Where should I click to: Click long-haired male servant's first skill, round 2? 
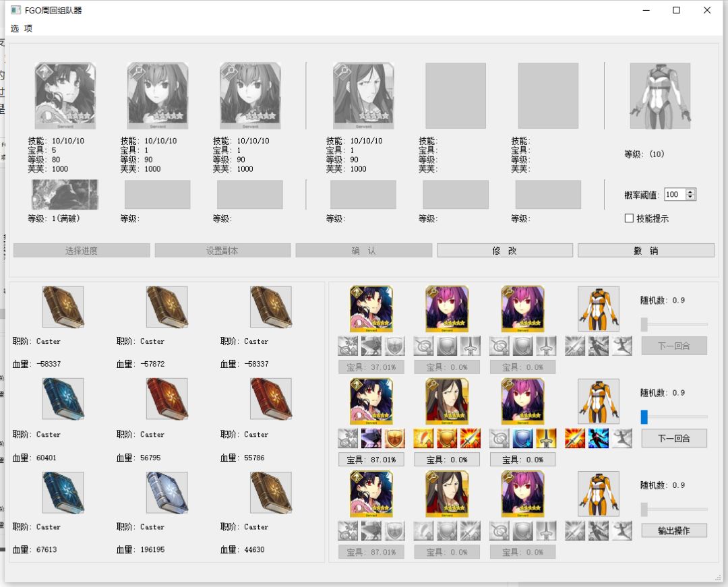pos(423,438)
